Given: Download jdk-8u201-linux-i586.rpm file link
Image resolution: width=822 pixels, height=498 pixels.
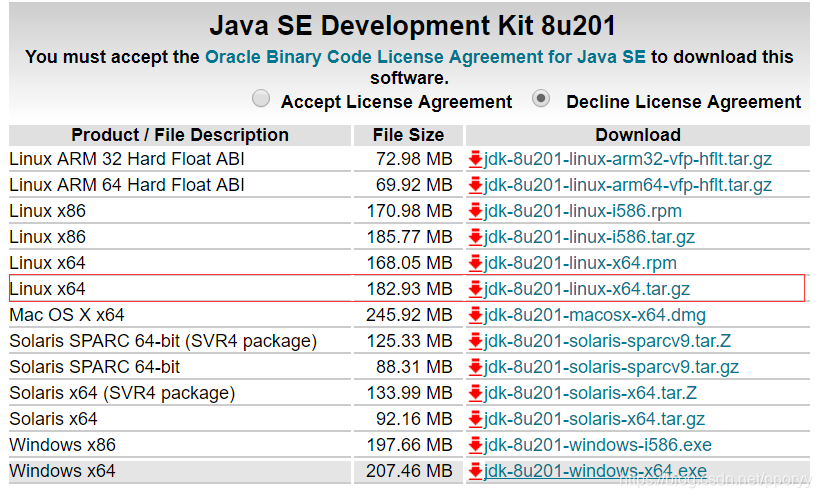Looking at the screenshot, I should 582,211.
